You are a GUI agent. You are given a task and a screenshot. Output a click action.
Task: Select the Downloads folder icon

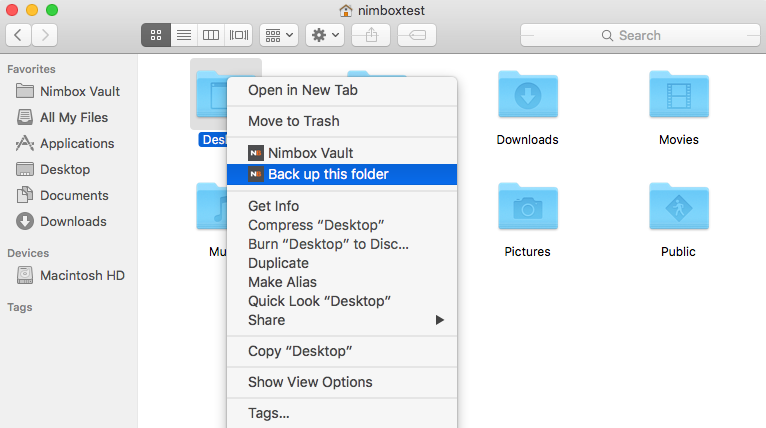[x=528, y=94]
